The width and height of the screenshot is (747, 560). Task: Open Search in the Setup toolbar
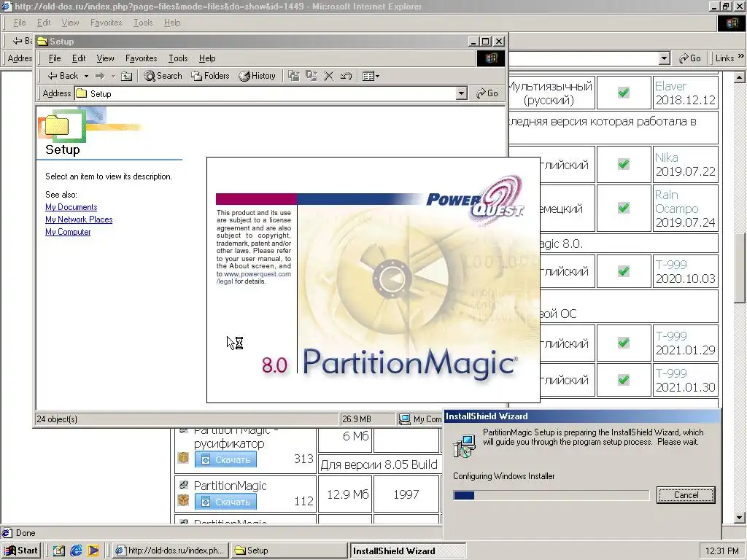(163, 76)
